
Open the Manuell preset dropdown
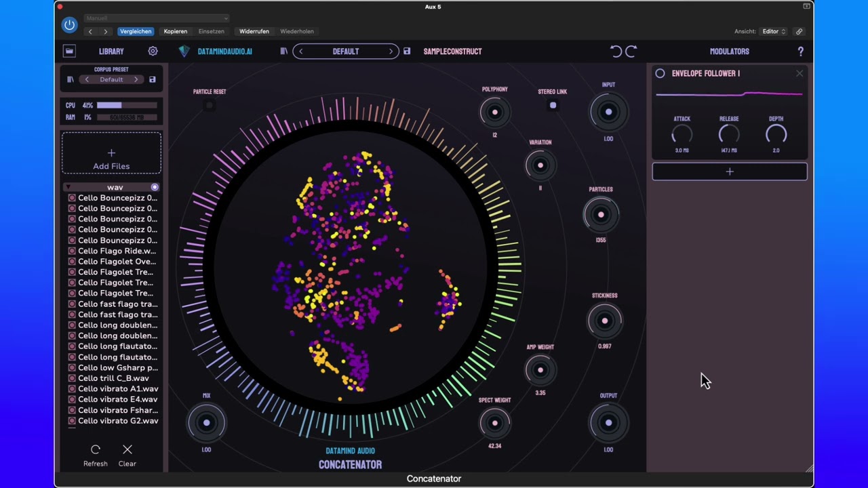pos(157,18)
